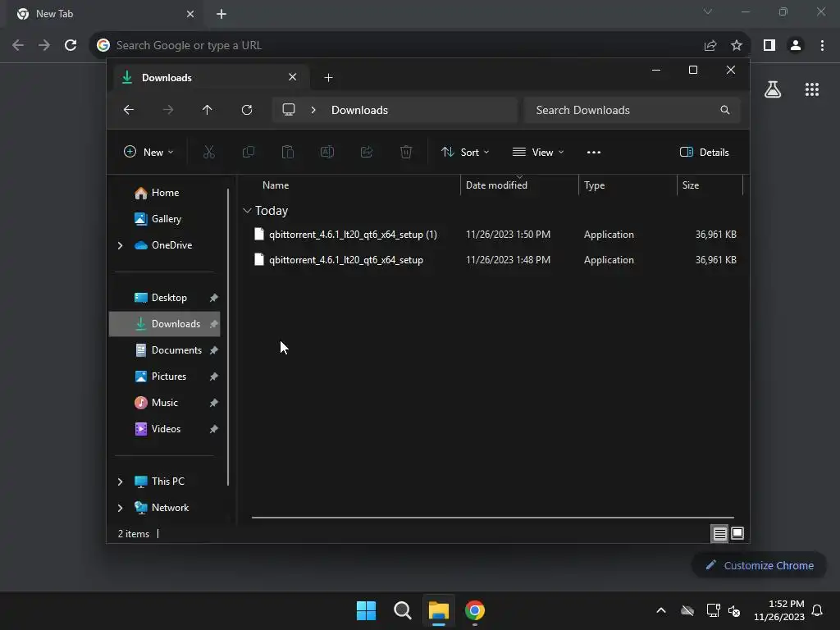Image resolution: width=840 pixels, height=630 pixels.
Task: Click address bar chevron before Downloads
Action: coord(313,110)
